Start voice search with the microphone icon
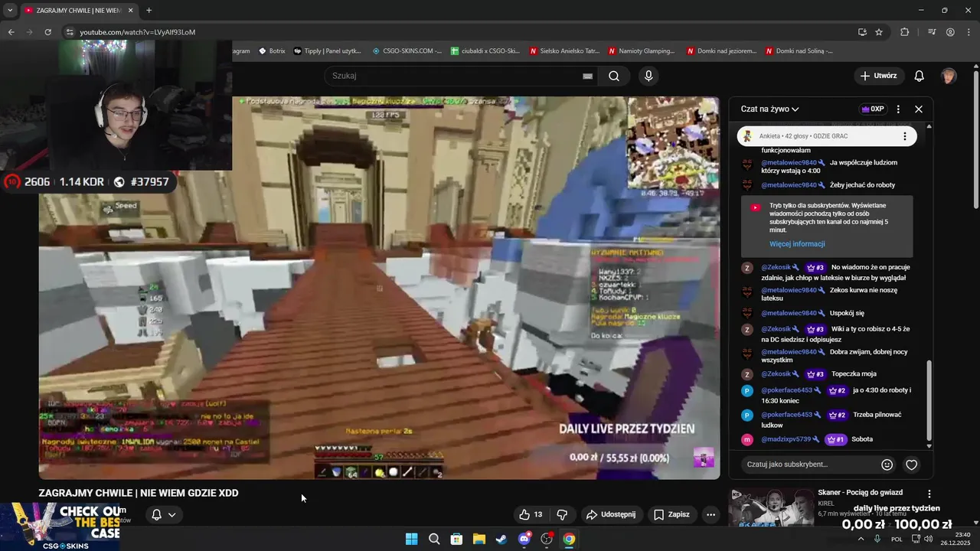The image size is (980, 551). click(648, 76)
